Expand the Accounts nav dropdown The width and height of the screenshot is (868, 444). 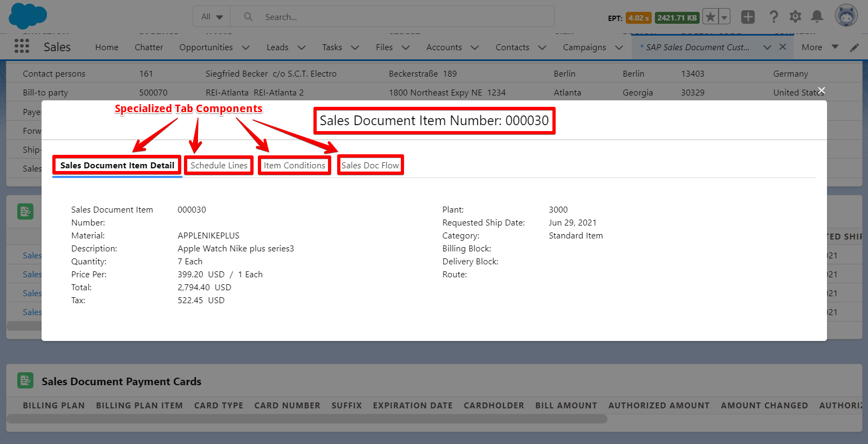point(475,47)
